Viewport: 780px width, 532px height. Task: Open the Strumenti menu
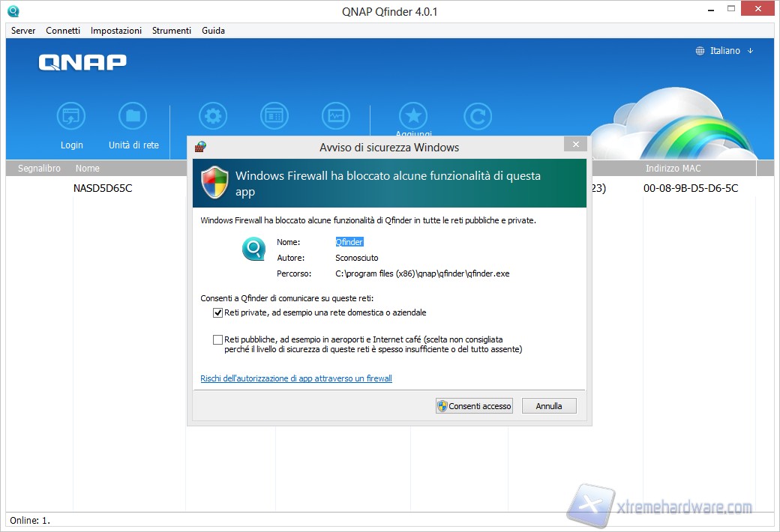pyautogui.click(x=172, y=31)
